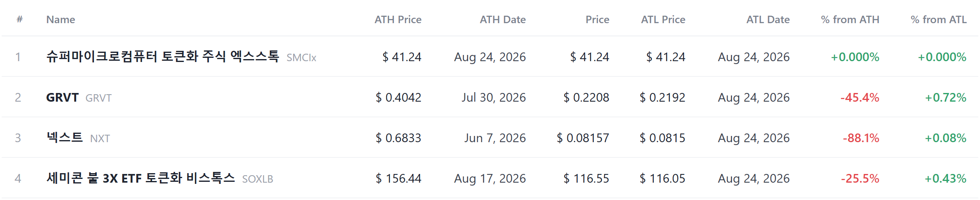This screenshot has width=980, height=200.
Task: Select 넥스트's ATH price $ 0.6833 cell
Action: pos(398,138)
